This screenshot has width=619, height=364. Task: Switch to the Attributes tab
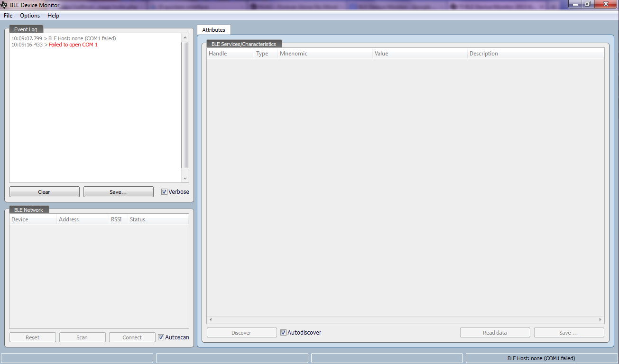coord(214,29)
